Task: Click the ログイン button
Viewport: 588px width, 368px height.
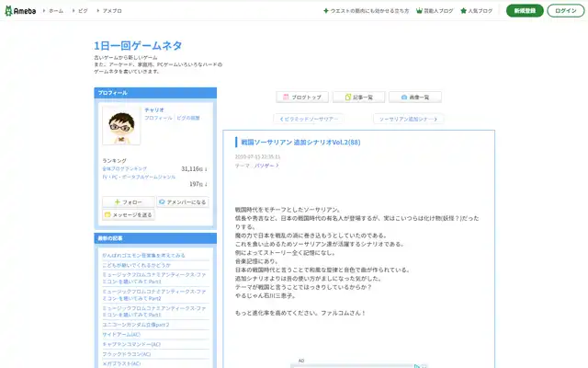Action: tap(566, 11)
